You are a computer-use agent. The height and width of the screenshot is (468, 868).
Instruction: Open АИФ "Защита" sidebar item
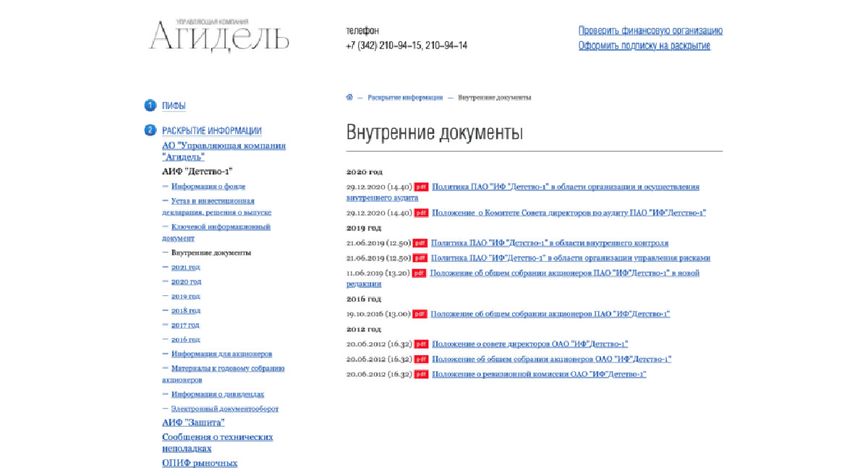pos(193,422)
